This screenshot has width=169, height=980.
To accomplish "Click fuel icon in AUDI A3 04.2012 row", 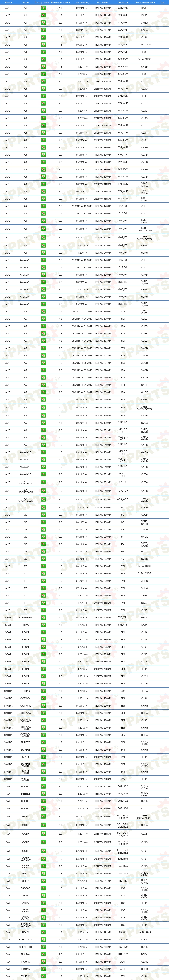I will click(x=43, y=37).
